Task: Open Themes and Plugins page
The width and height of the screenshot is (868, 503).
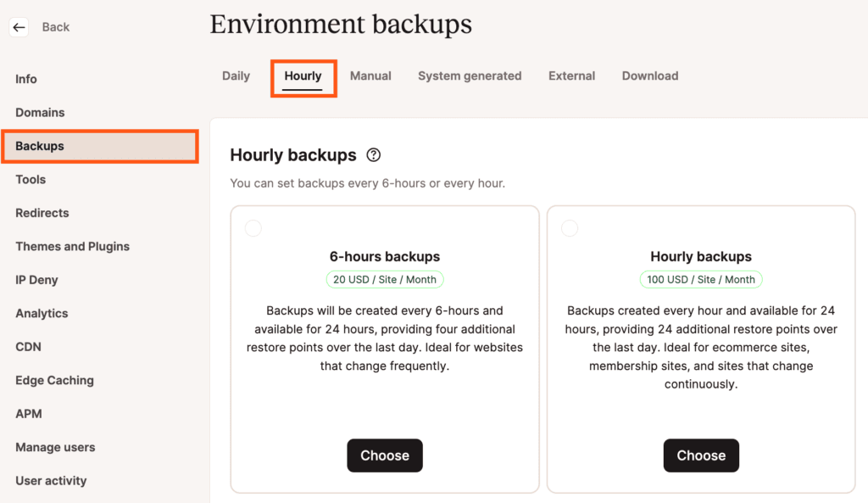Action: [73, 246]
